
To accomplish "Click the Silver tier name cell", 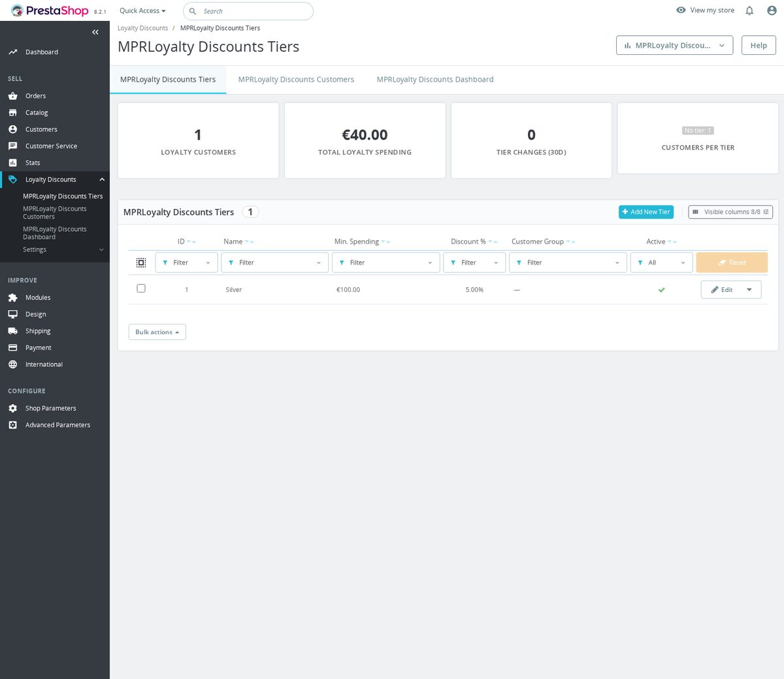I will coord(234,290).
